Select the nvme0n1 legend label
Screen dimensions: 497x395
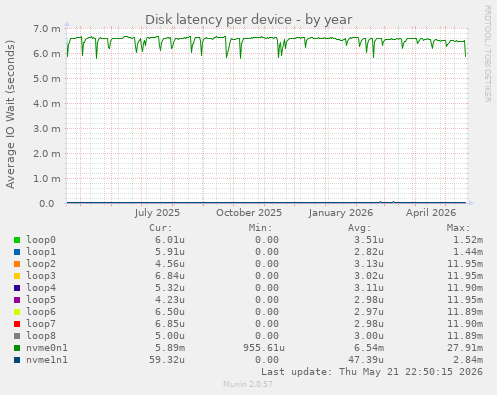point(47,348)
